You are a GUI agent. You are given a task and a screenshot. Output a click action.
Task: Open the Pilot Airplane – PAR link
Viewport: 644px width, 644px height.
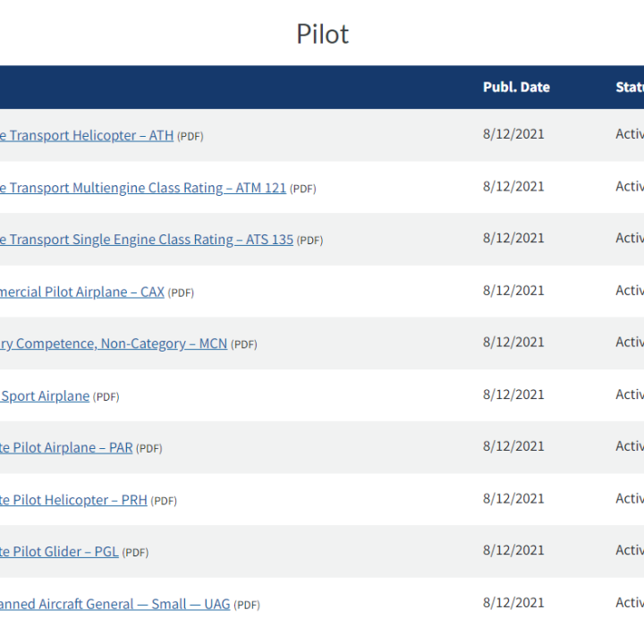(66, 448)
